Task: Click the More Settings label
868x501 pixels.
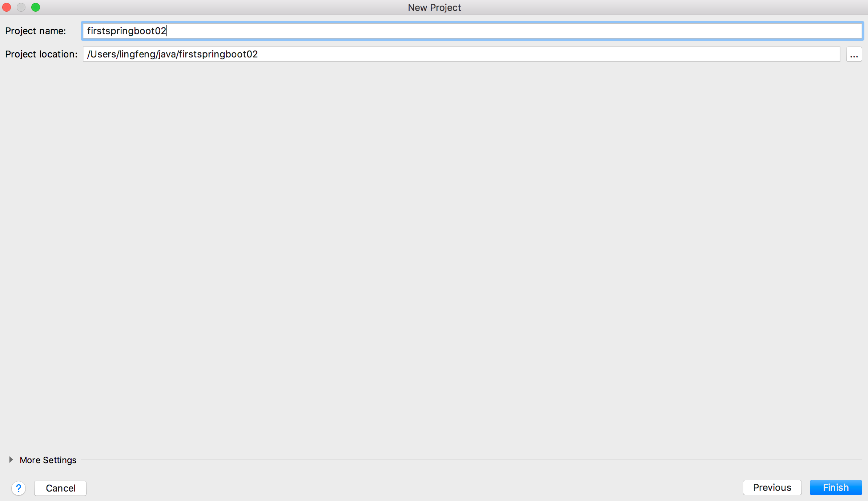Action: pos(48,460)
